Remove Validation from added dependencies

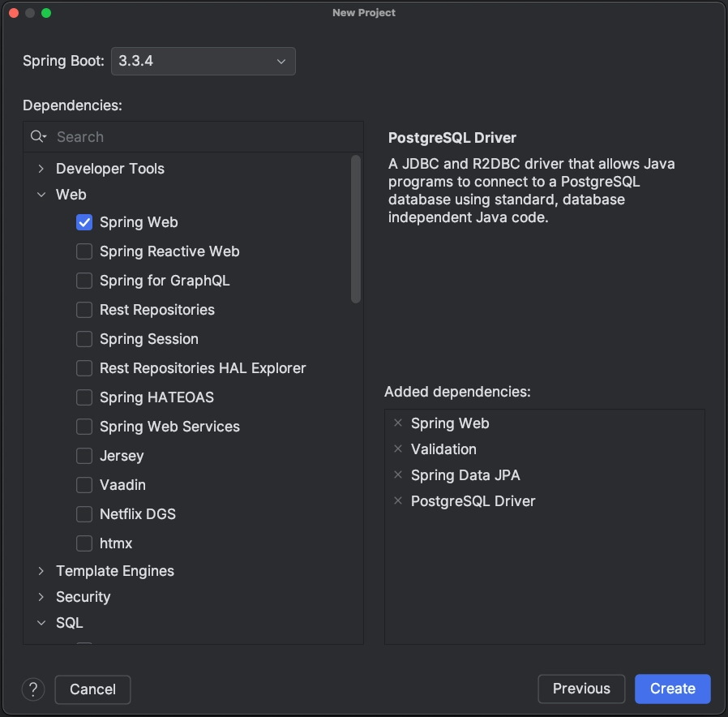pyautogui.click(x=398, y=449)
